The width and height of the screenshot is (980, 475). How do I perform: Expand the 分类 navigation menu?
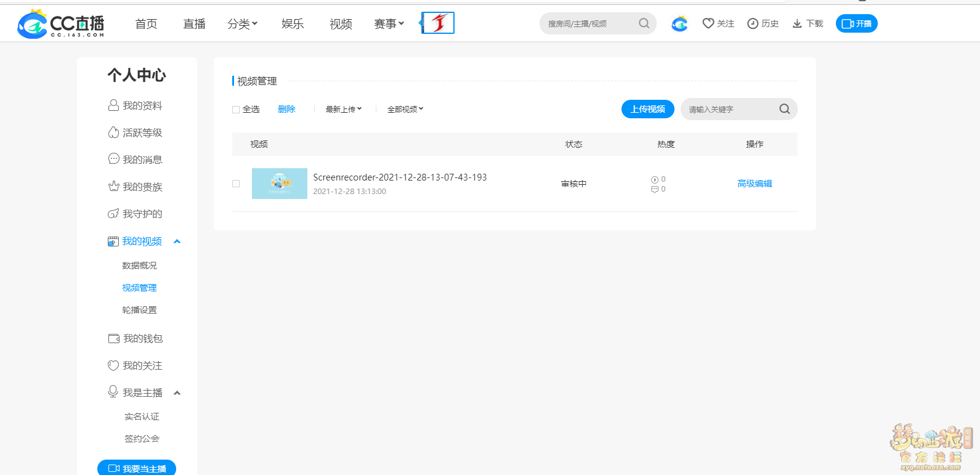(242, 24)
